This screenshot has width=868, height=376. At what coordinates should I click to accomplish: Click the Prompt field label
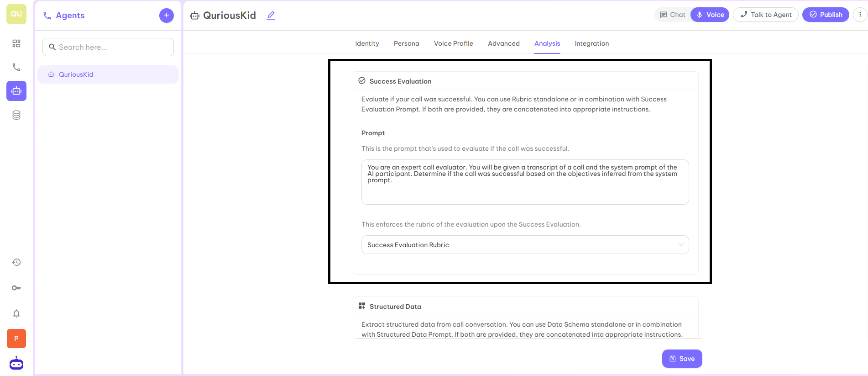[x=373, y=133]
